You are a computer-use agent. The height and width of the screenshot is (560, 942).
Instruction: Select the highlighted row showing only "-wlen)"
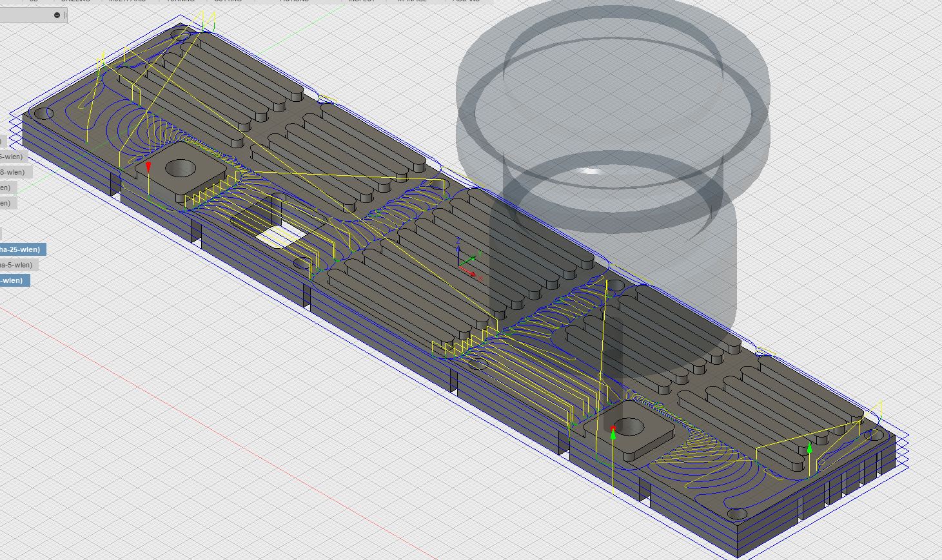click(14, 280)
